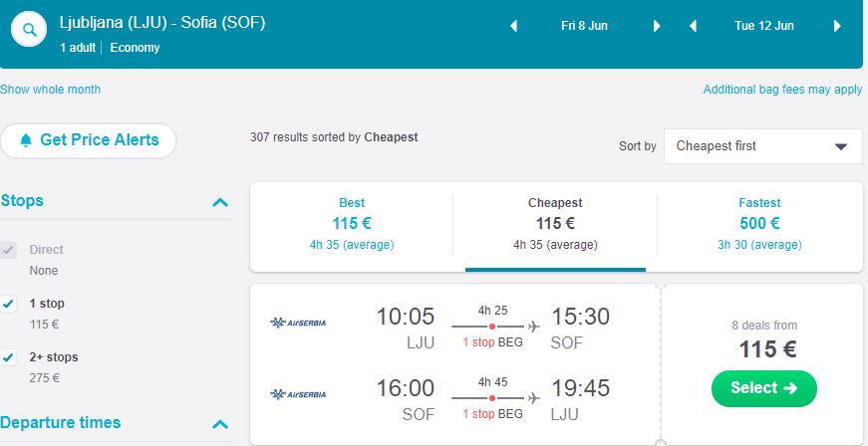Switch to the Best results tab
Screen dimensions: 868x446
point(352,223)
